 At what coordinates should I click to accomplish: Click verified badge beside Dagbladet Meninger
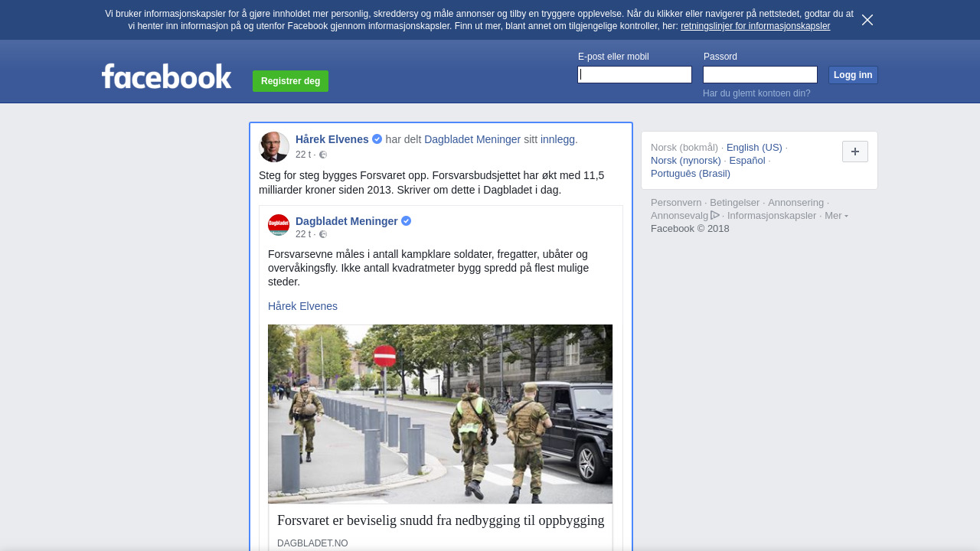click(407, 221)
